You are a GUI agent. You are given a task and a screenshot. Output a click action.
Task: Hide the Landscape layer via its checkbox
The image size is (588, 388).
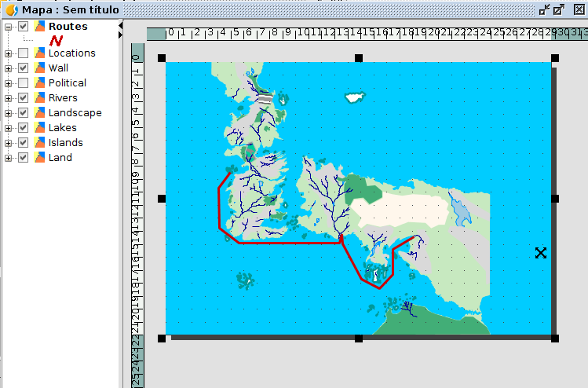coord(24,113)
